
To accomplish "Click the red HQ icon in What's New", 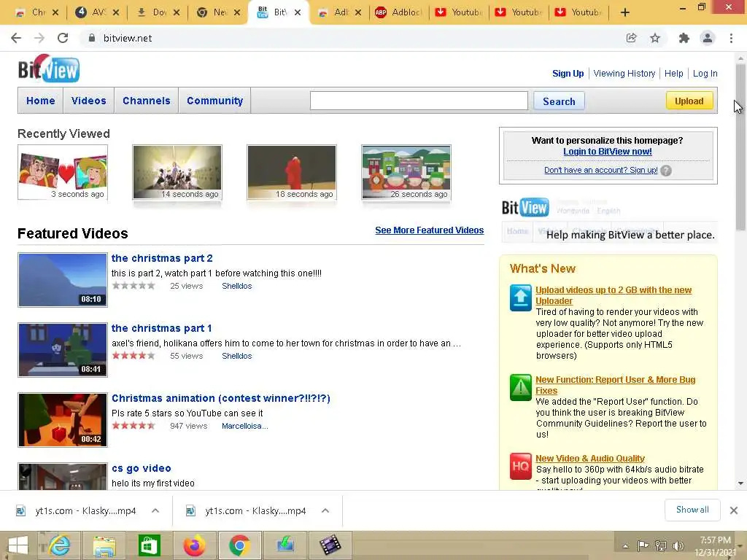I will pos(520,466).
